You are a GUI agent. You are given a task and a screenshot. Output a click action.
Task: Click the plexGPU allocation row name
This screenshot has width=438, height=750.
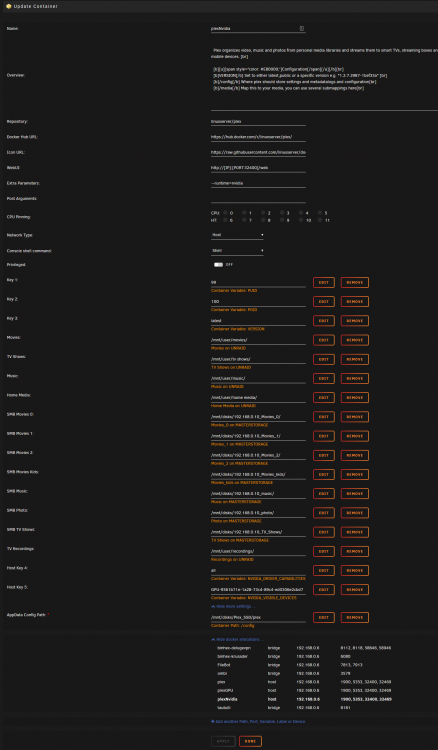point(224,691)
